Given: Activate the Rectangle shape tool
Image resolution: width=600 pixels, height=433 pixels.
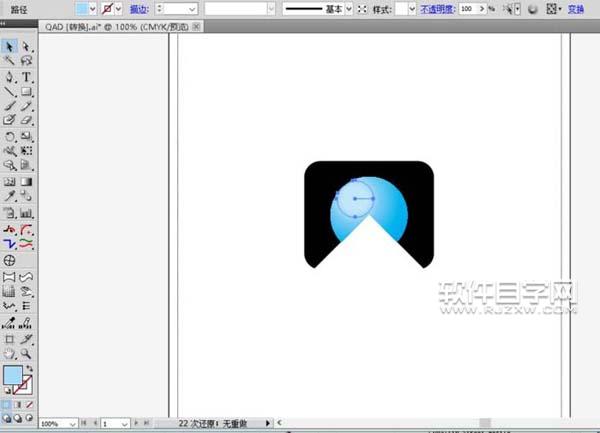Looking at the screenshot, I should (x=26, y=92).
